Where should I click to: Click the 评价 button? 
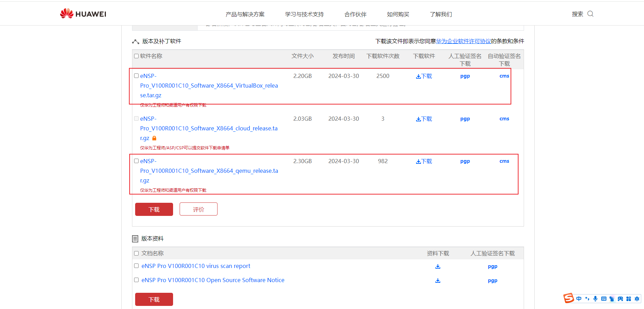(x=199, y=209)
